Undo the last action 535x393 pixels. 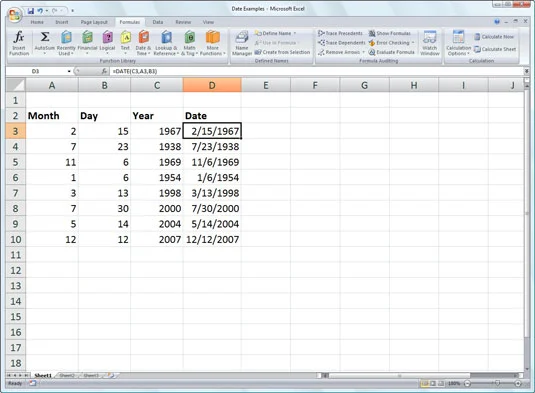(40, 11)
